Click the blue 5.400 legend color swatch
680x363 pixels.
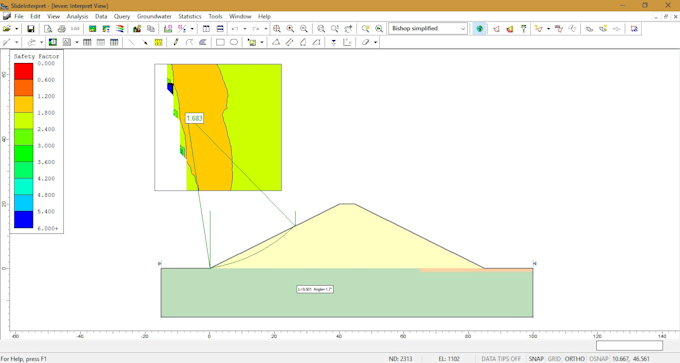coord(23,219)
